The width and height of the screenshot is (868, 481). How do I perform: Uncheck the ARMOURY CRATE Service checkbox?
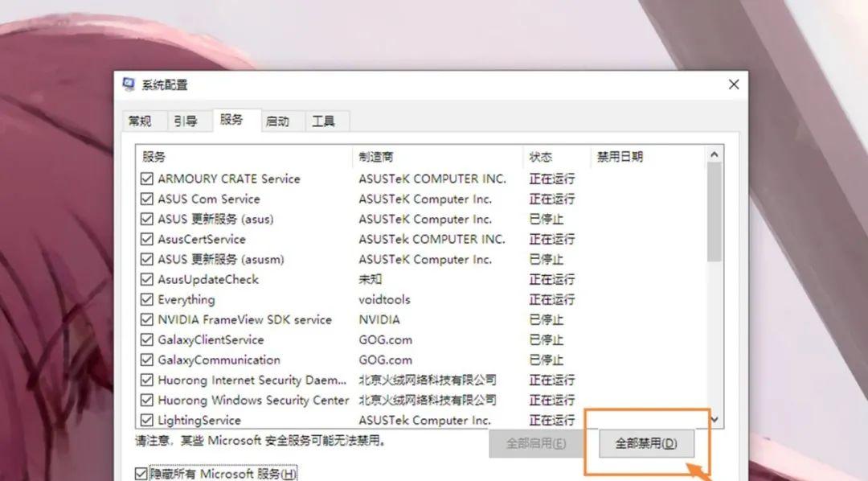coord(147,179)
